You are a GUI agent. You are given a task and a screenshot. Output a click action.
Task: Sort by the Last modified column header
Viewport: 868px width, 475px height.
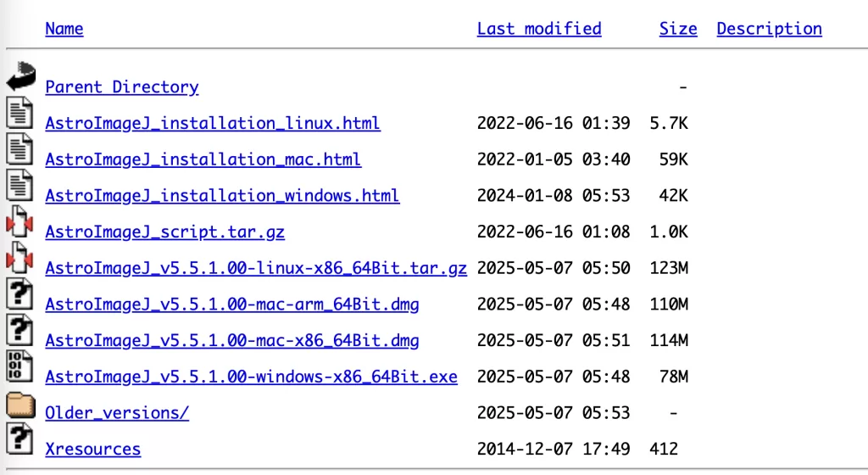pyautogui.click(x=539, y=29)
